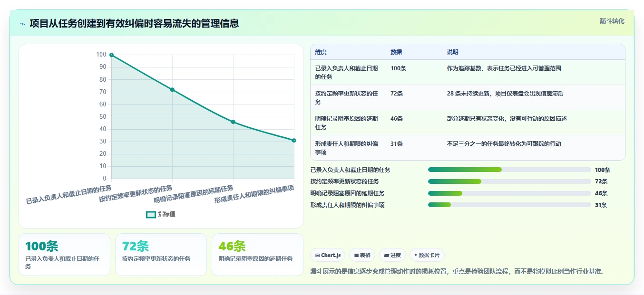Open the 46条 data card

(257, 255)
